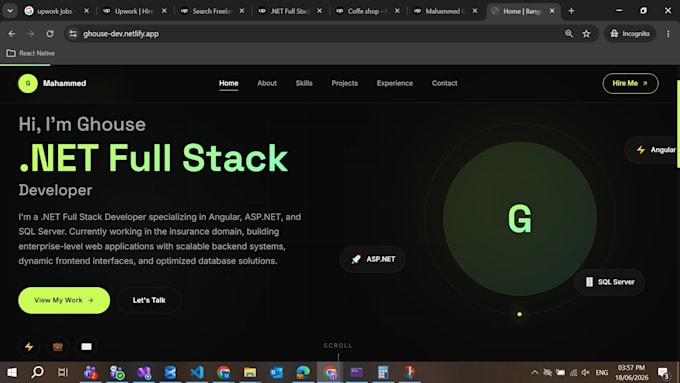The image size is (680, 383).
Task: Click the Angular floating badge
Action: point(652,150)
